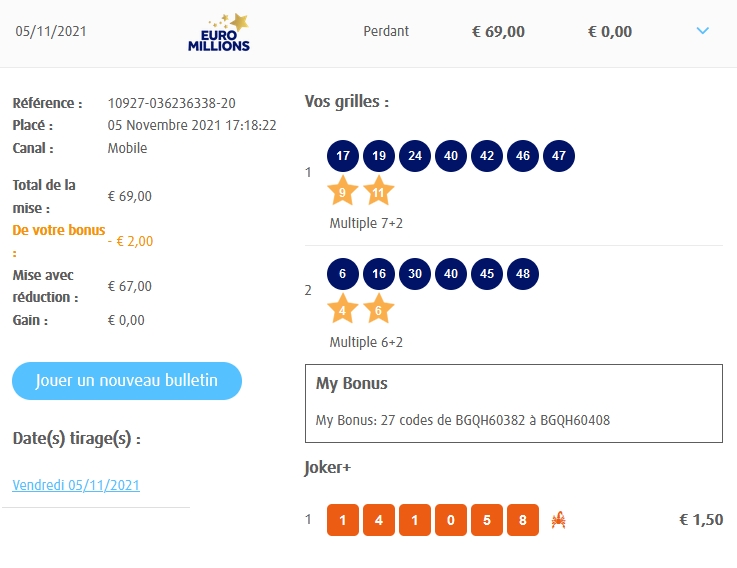Viewport: 737px width, 568px height.
Task: Click the Perdant status label
Action: pos(386,31)
